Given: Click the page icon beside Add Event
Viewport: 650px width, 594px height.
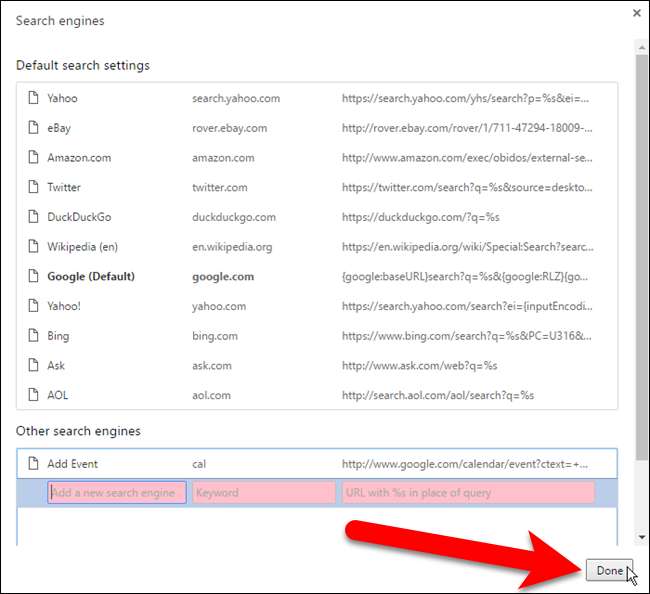Looking at the screenshot, I should (33, 463).
